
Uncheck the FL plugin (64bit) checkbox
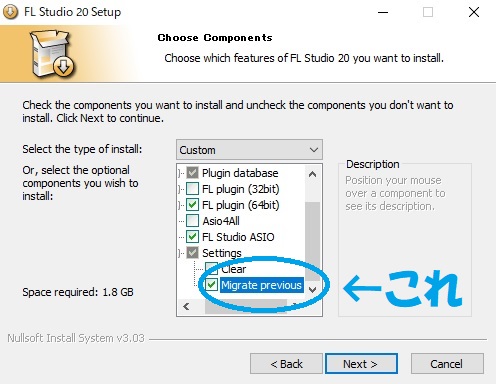(x=192, y=205)
